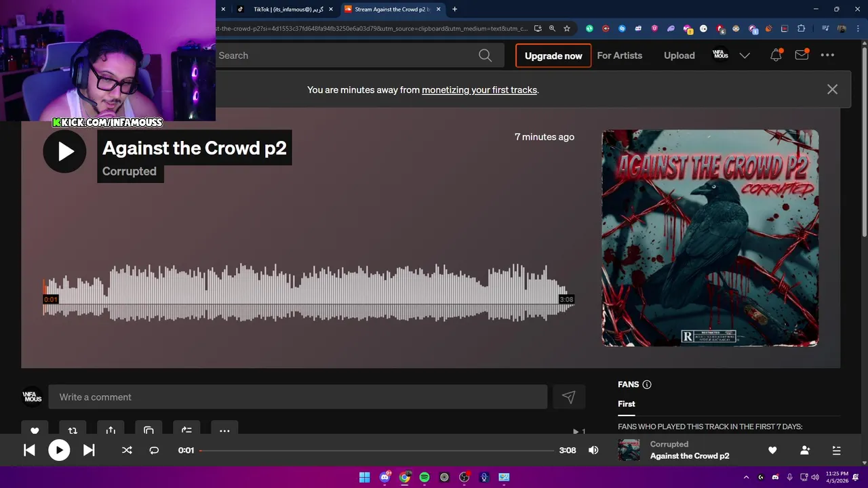This screenshot has width=868, height=488.
Task: Click Corrupted artist name under title
Action: click(x=130, y=171)
